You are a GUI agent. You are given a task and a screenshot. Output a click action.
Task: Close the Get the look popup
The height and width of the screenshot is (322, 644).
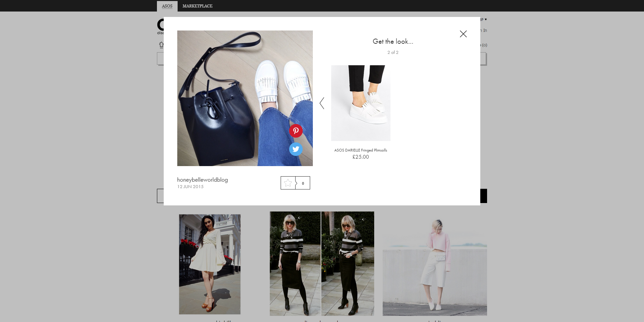tap(463, 34)
